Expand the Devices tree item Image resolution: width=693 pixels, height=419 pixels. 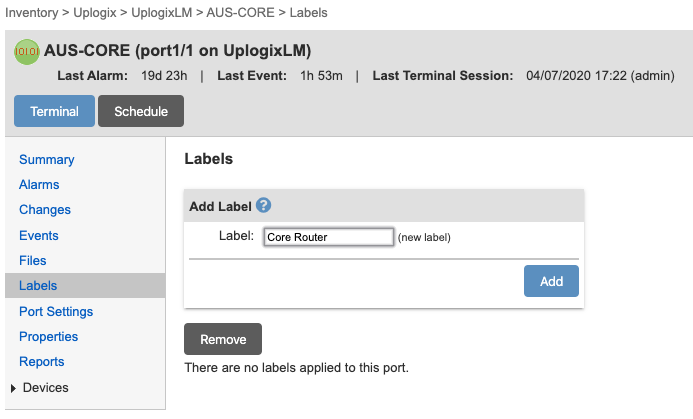[x=13, y=388]
